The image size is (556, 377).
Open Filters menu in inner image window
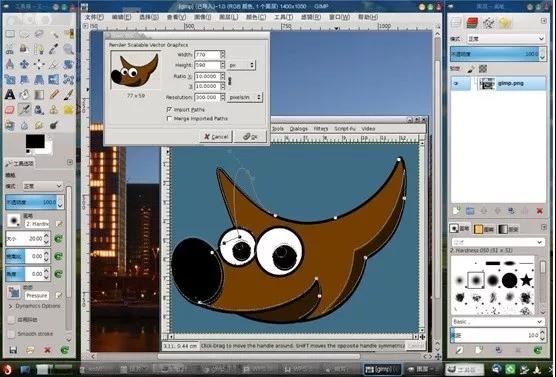321,128
